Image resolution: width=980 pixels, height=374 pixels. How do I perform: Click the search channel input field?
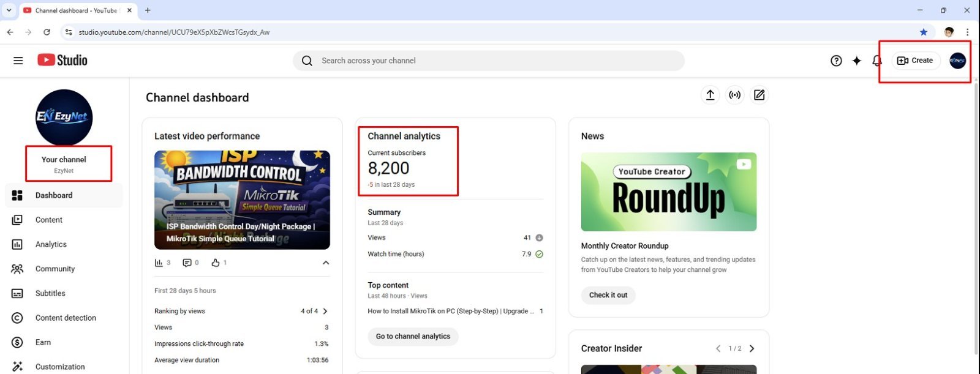coord(489,61)
